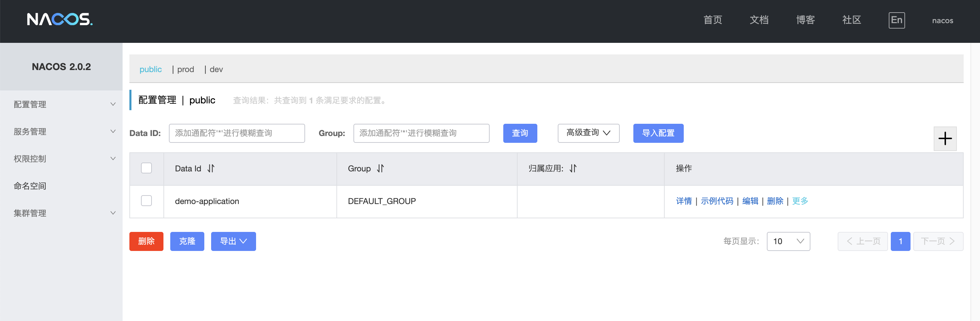Click the nacos user menu

[x=942, y=20]
